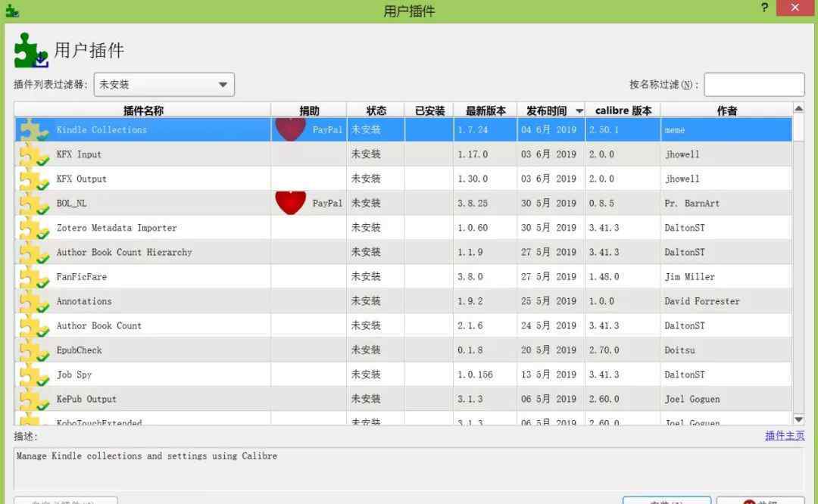818x504 pixels.
Task: Click the KePub Output plugin puzzle icon
Action: [x=34, y=400]
